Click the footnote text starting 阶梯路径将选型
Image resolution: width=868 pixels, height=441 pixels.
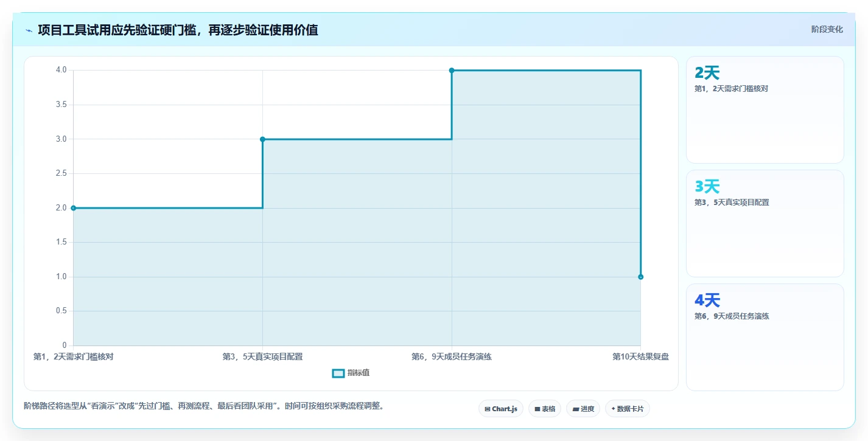pyautogui.click(x=204, y=406)
